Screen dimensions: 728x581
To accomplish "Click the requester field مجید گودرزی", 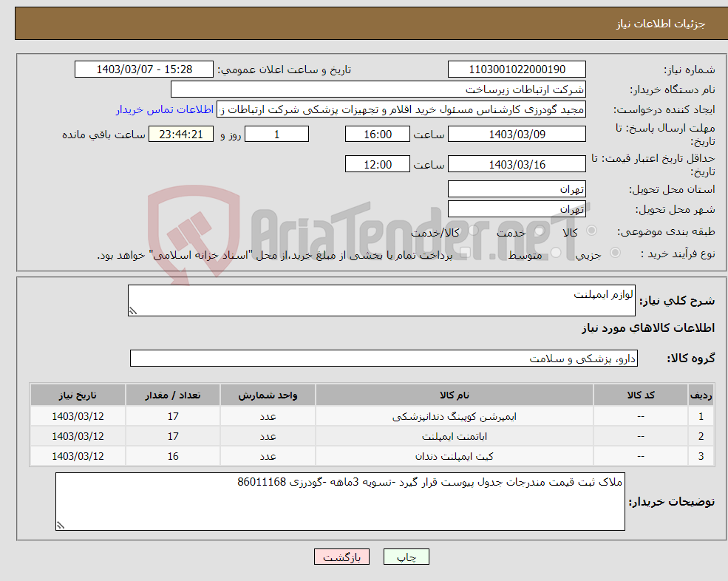I will click(401, 109).
